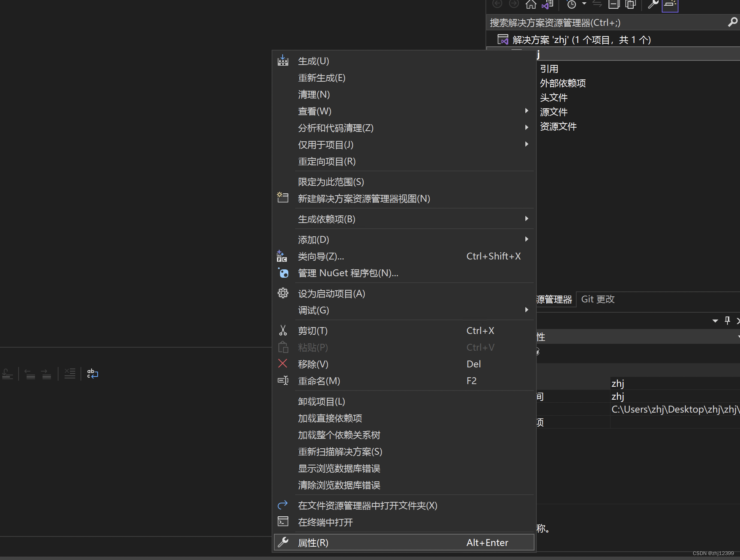Click the Clear All output icon

[x=70, y=374]
